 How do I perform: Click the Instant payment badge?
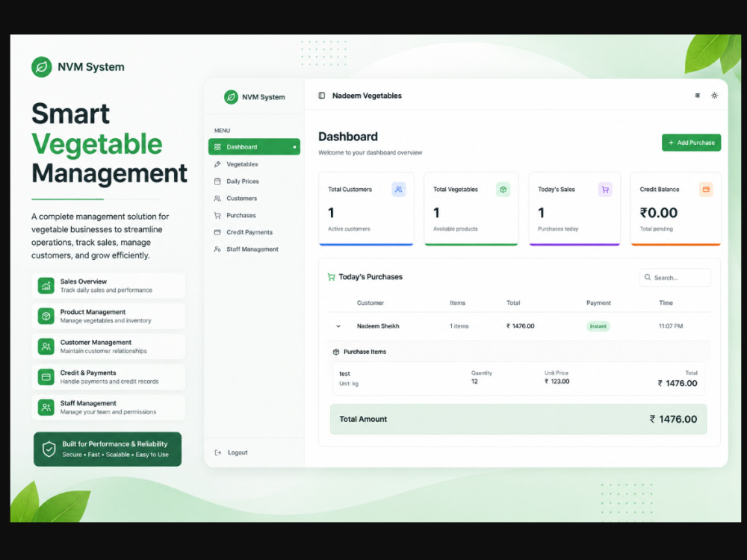(598, 326)
